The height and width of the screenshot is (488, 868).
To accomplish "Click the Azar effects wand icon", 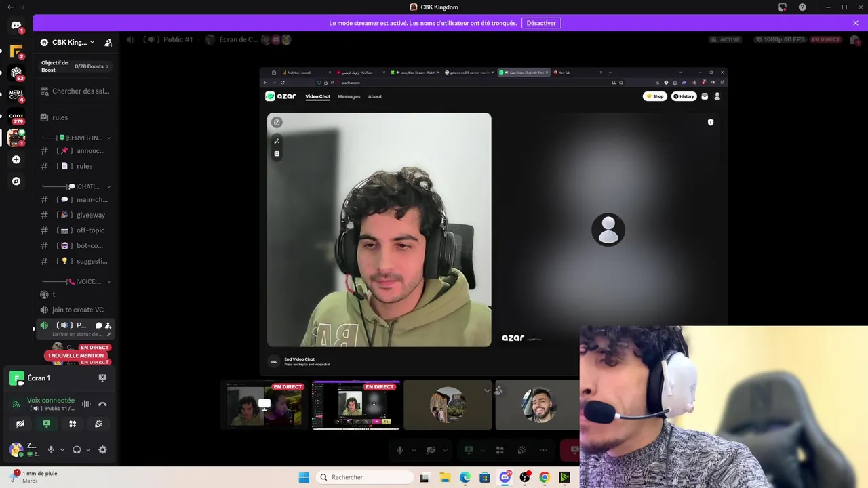I will pos(277,141).
